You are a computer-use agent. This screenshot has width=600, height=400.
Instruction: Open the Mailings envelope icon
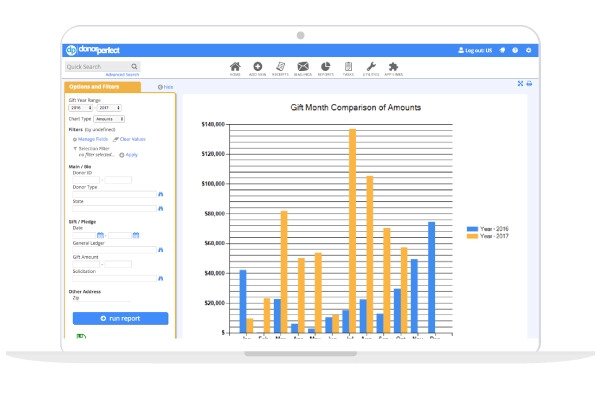(x=303, y=67)
